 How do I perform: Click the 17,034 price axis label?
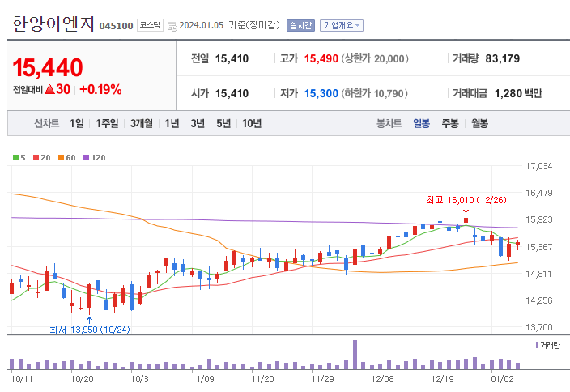tap(538, 166)
